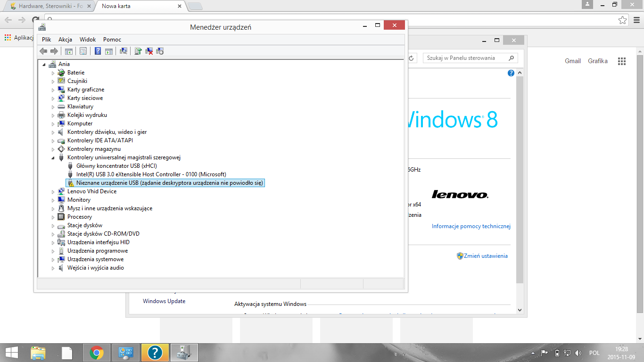Viewport: 644px width, 362px height.
Task: Open Chrome from the Windows taskbar
Action: [97, 352]
